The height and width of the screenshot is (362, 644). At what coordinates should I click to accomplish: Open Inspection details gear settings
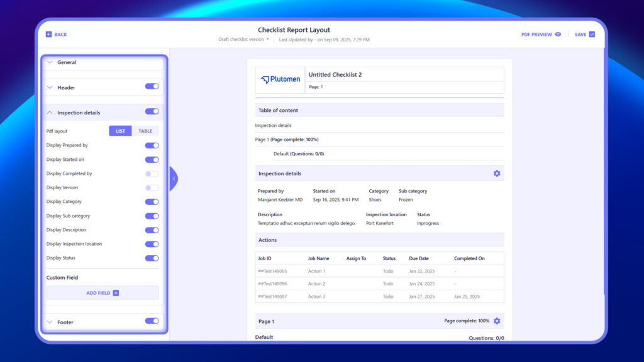pyautogui.click(x=497, y=173)
